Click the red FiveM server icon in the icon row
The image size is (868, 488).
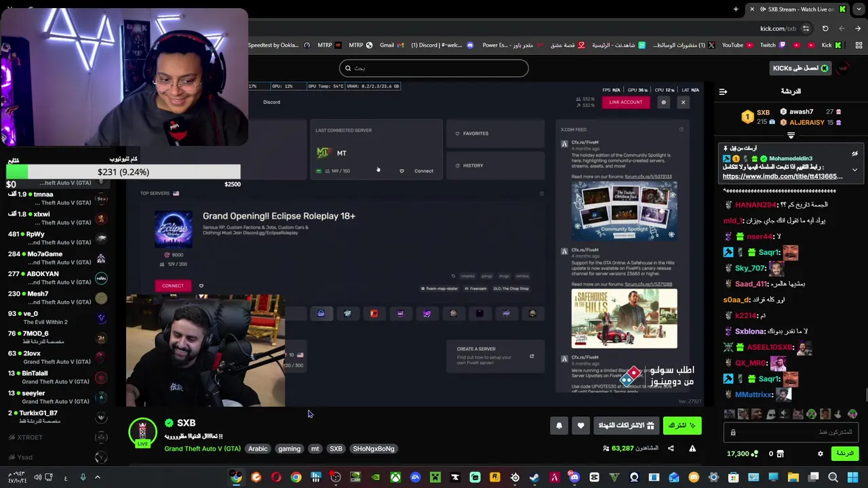374,313
